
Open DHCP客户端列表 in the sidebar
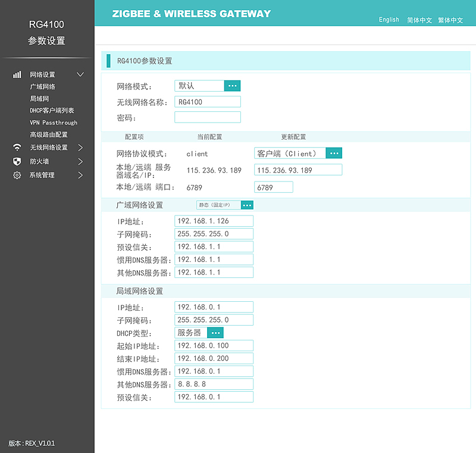(x=52, y=111)
